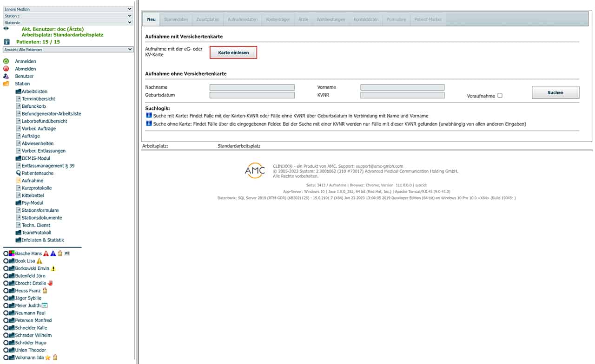The height and width of the screenshot is (364, 595).
Task: Click the red hand icon beside Ebrecht Estelle
Action: (x=50, y=283)
